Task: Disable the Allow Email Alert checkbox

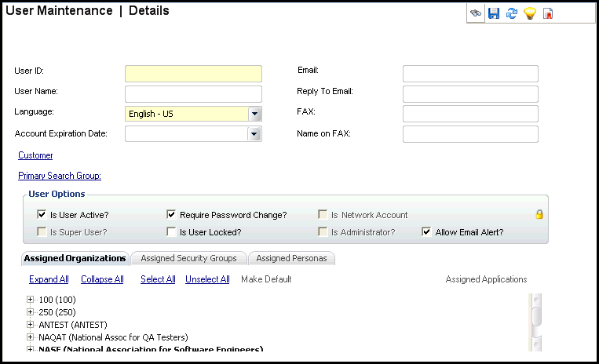Action: coord(426,232)
